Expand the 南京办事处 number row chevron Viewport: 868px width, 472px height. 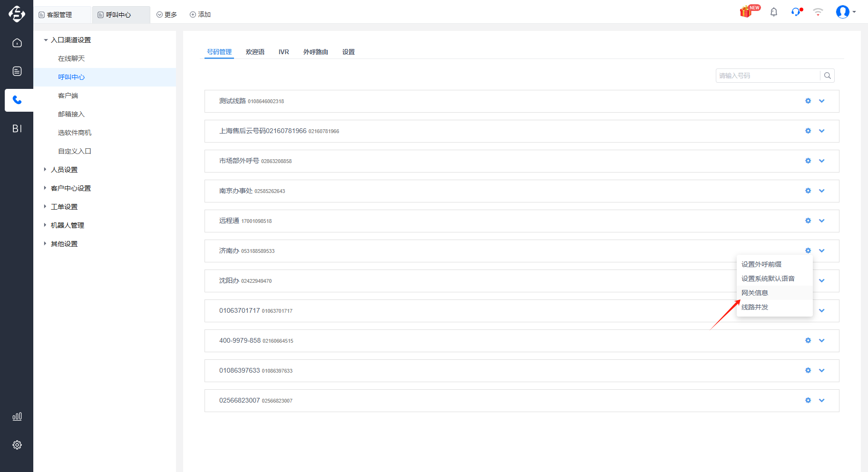coord(821,191)
